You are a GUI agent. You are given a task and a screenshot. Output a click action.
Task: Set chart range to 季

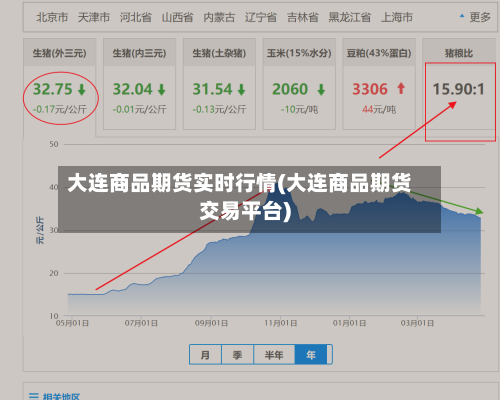click(237, 355)
